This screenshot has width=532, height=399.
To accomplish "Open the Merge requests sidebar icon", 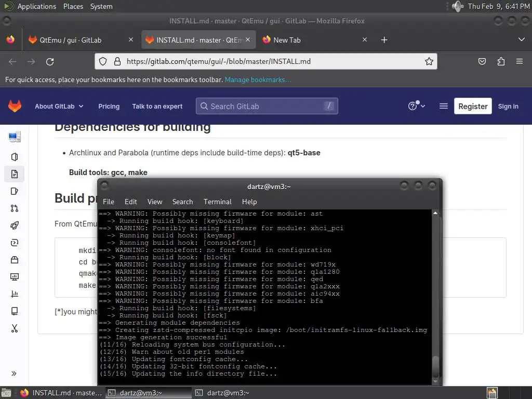I will coord(14,208).
